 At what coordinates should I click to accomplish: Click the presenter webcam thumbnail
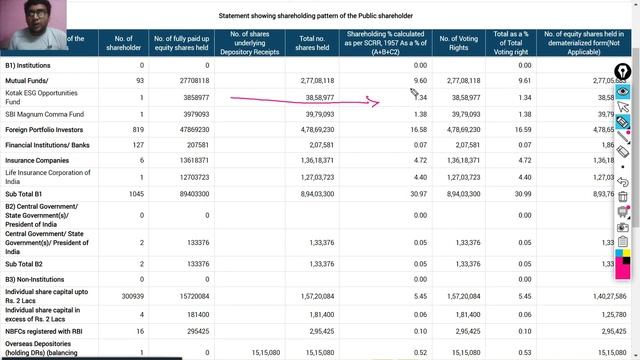click(x=33, y=24)
